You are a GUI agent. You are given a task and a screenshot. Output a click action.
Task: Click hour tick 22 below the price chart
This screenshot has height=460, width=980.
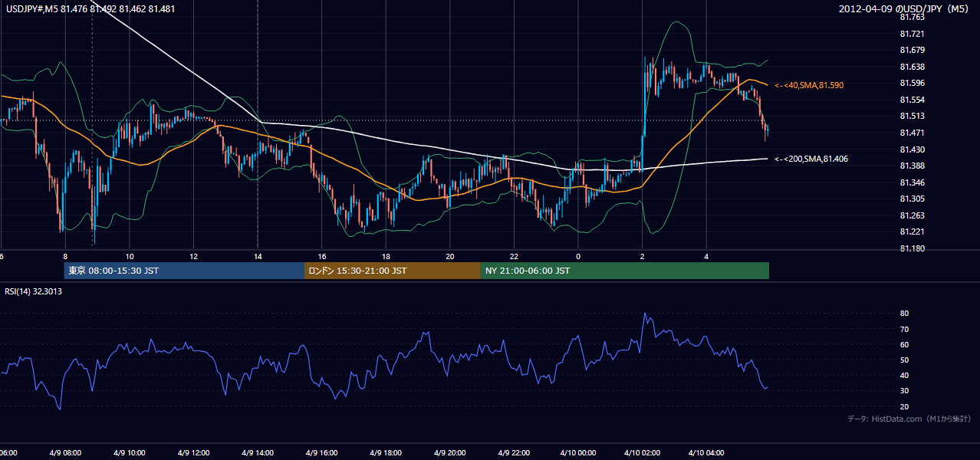(515, 256)
